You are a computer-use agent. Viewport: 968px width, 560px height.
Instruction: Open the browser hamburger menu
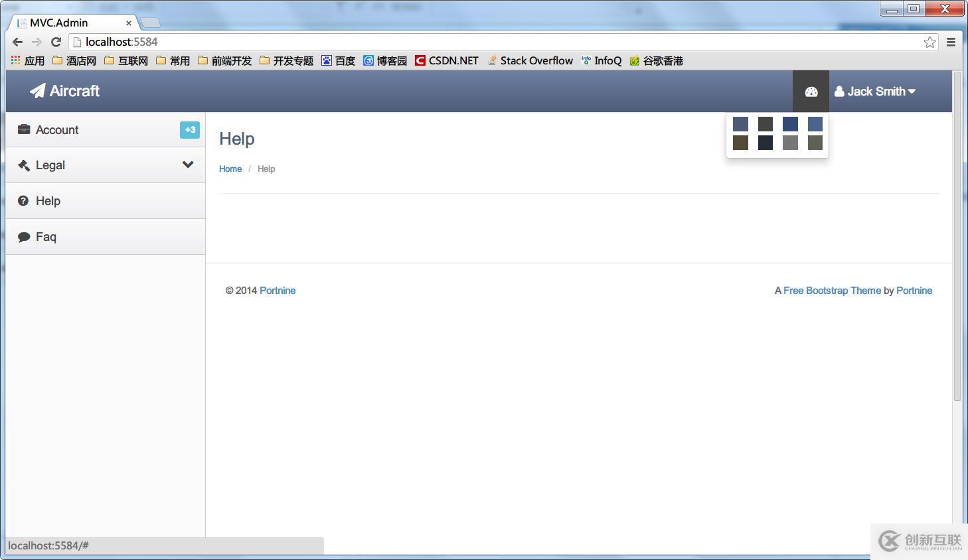[951, 42]
